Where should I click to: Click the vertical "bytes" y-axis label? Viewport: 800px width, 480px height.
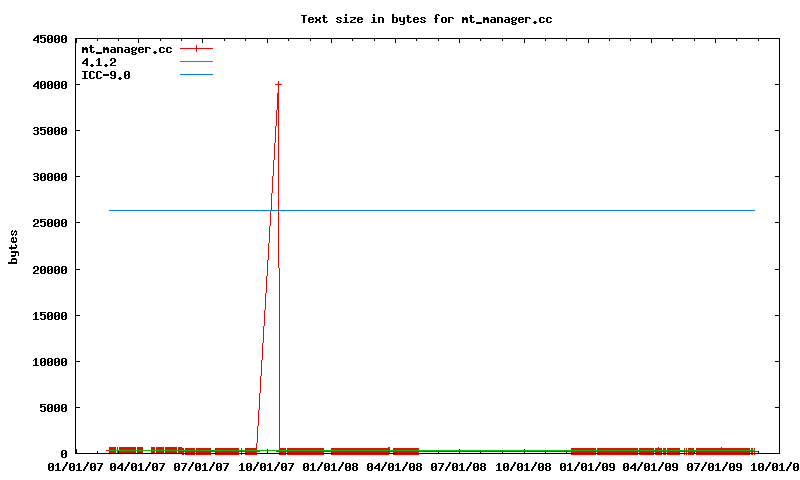coord(13,247)
